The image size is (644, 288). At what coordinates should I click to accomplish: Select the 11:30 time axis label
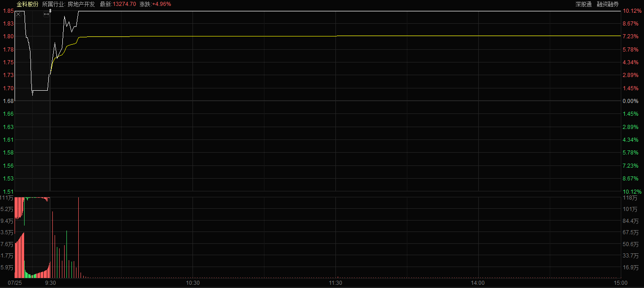(x=335, y=283)
